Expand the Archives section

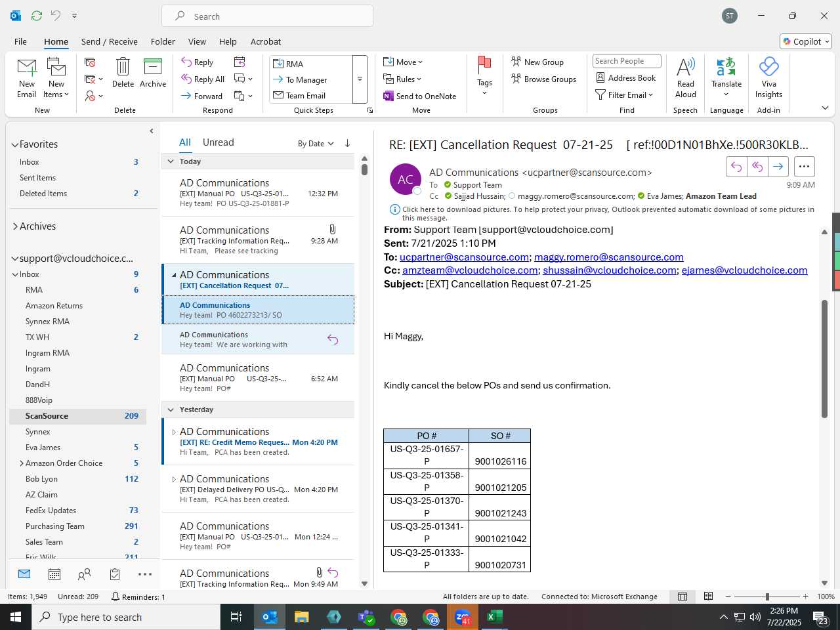14,226
